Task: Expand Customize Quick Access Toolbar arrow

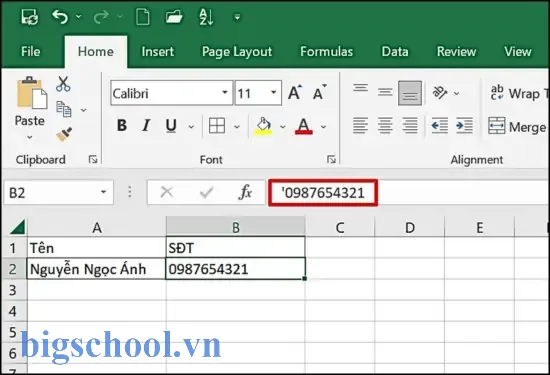Action: (237, 17)
